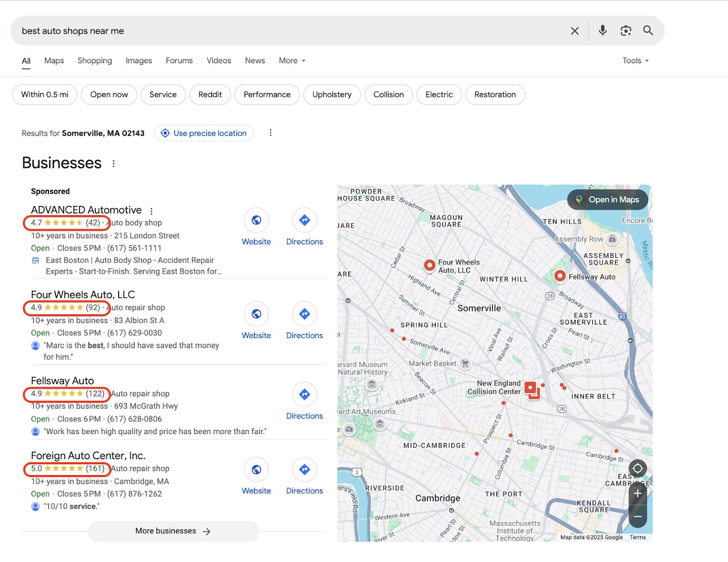Click the Terms link on the map

click(x=637, y=537)
